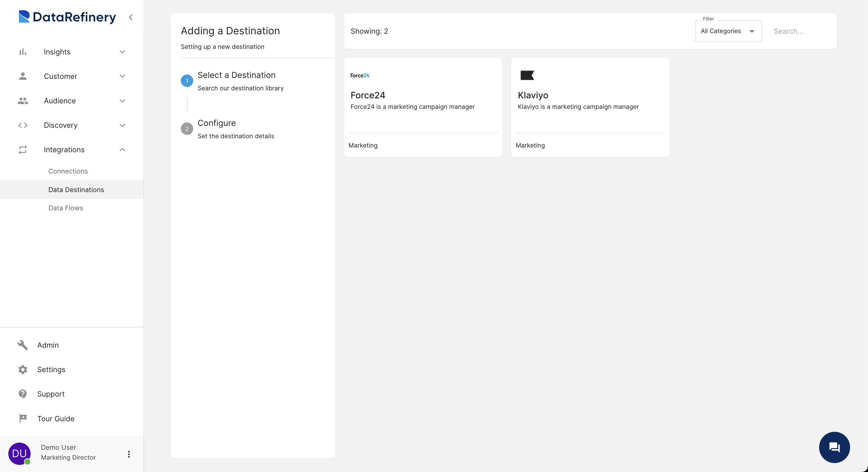Open the Customer menu label

[x=60, y=76]
